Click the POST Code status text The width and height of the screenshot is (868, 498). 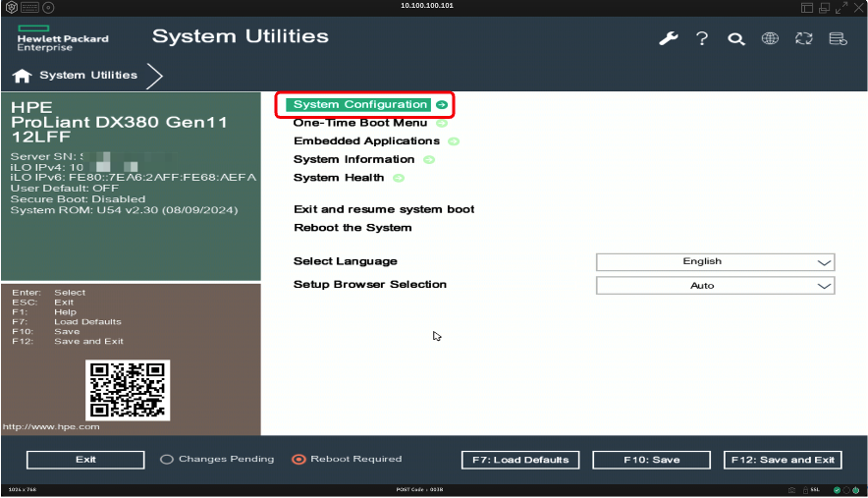419,490
